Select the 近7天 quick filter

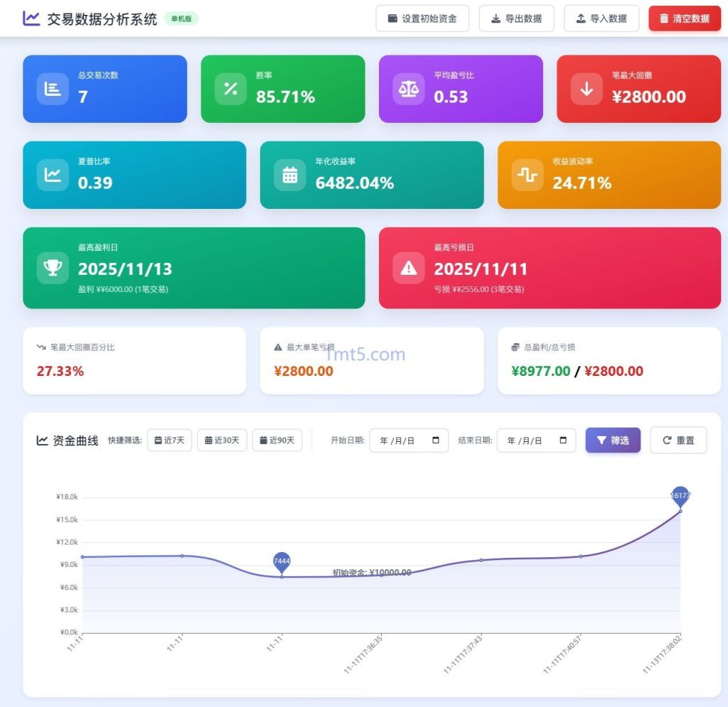(x=169, y=441)
